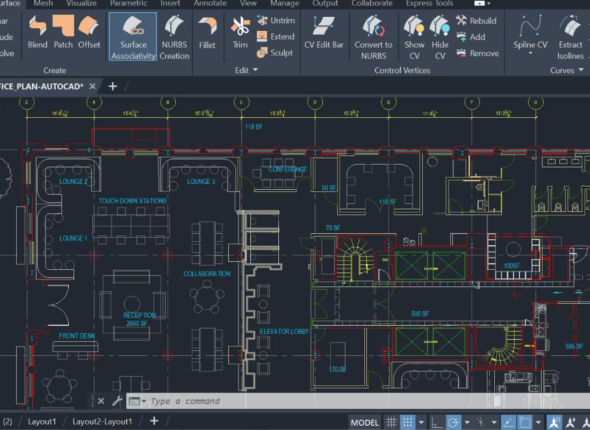Click the Patch surface tool
Viewport: 590px width, 430px height.
point(63,32)
